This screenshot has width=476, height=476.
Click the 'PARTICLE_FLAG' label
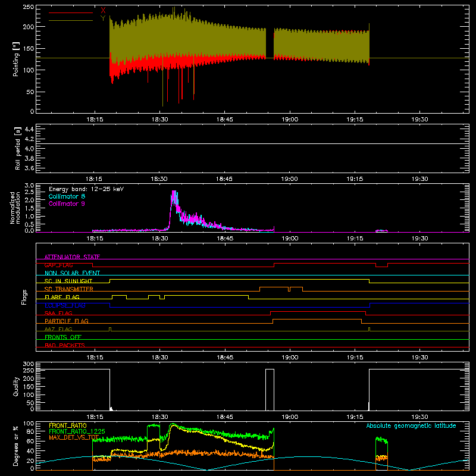click(x=67, y=321)
